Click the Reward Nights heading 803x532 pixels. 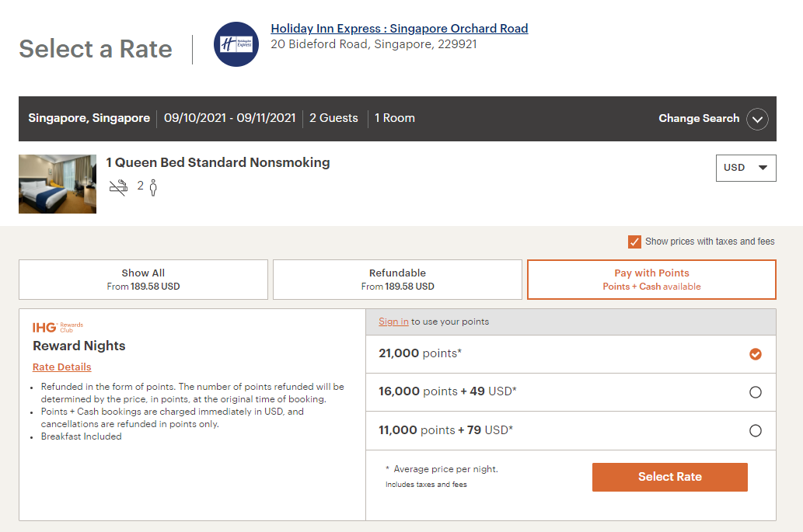tap(79, 346)
